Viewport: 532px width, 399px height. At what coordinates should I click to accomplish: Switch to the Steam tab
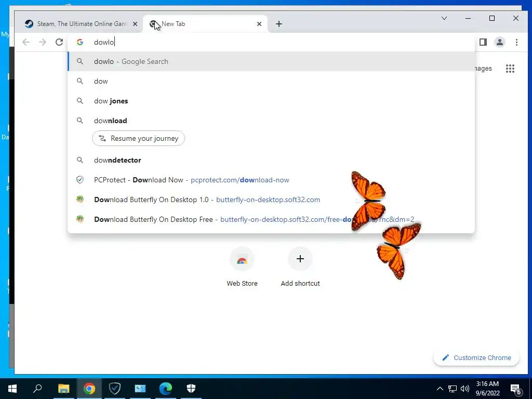click(82, 24)
